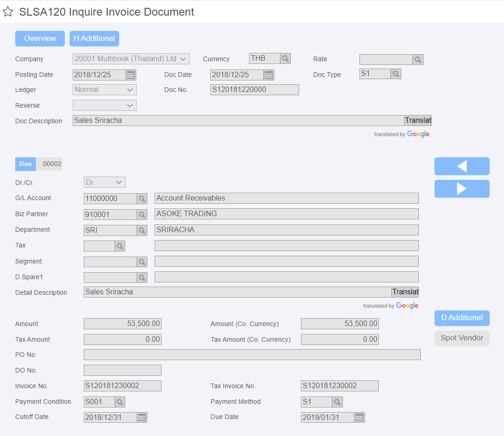Click the SLSA120 Inquire Invoice Document title

click(106, 12)
